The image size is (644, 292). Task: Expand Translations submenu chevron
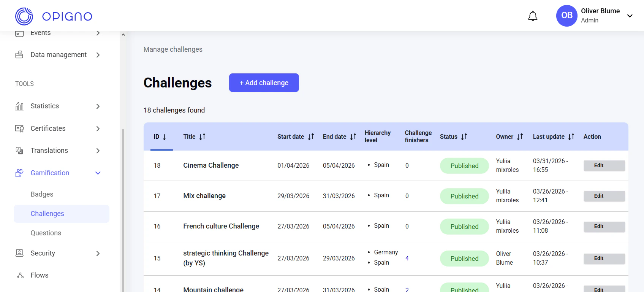tap(98, 151)
